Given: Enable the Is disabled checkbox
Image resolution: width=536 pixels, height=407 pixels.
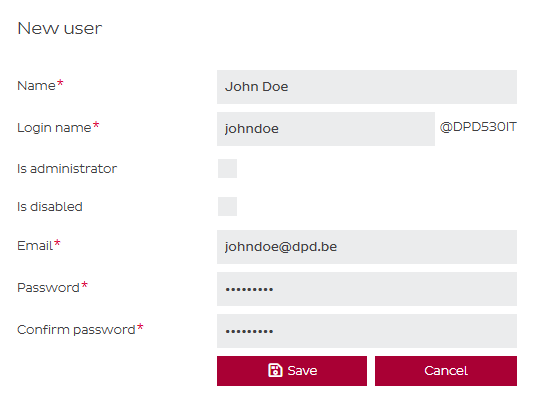Looking at the screenshot, I should pos(227,206).
